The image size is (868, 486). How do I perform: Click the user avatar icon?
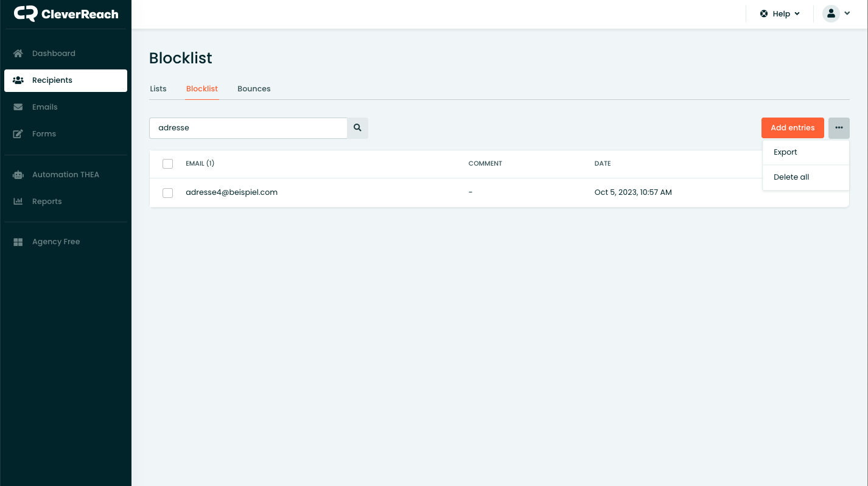tap(831, 13)
